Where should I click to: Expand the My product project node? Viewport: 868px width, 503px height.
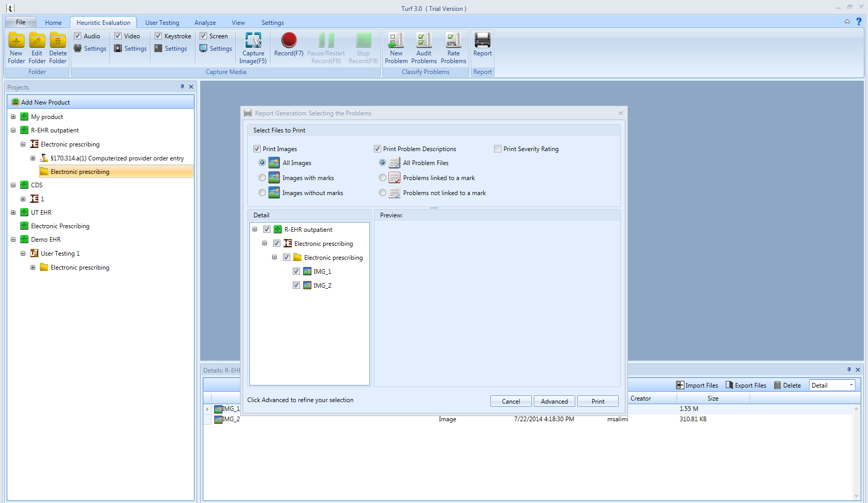click(x=13, y=117)
